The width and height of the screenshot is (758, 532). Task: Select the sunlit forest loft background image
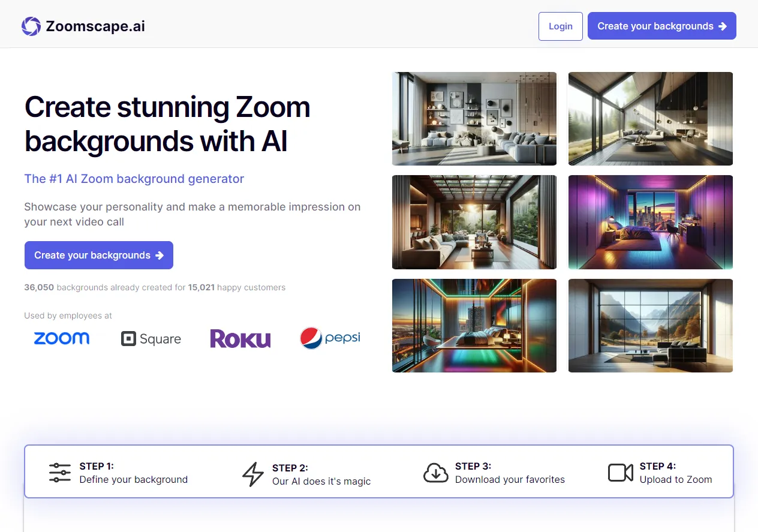click(650, 119)
